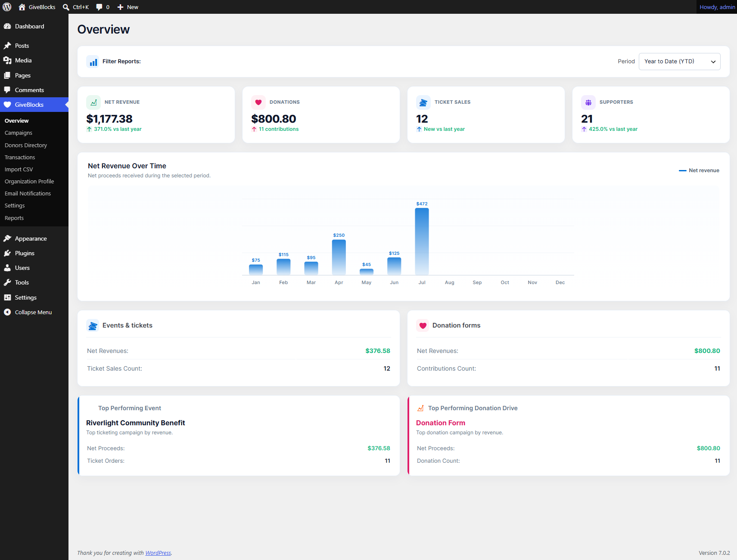Open the comments bubble icon in admin bar
Screen dimensions: 737x560
pyautogui.click(x=99, y=7)
